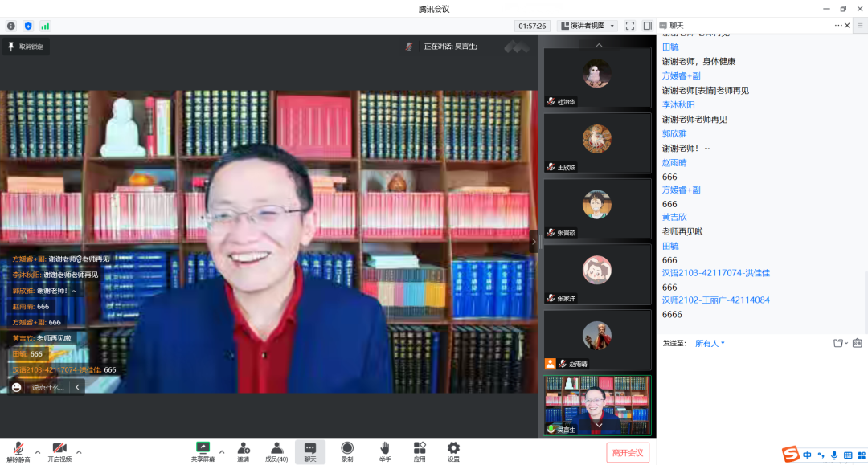Open 设置 settings gear
This screenshot has height=465, width=868.
[453, 451]
